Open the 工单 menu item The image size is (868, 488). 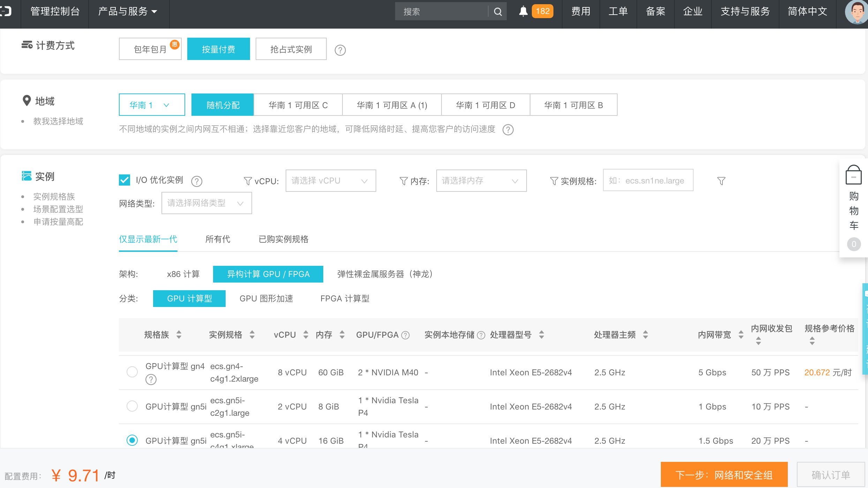click(618, 12)
